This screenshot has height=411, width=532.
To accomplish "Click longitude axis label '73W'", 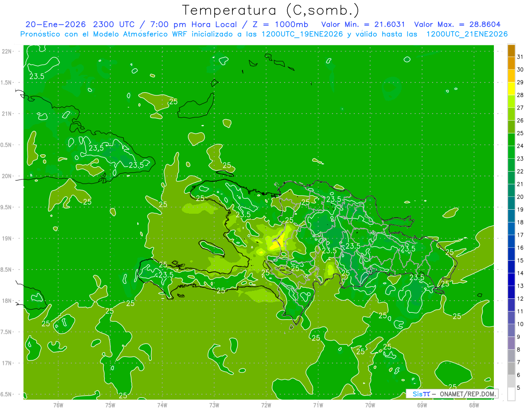I will click(214, 405).
